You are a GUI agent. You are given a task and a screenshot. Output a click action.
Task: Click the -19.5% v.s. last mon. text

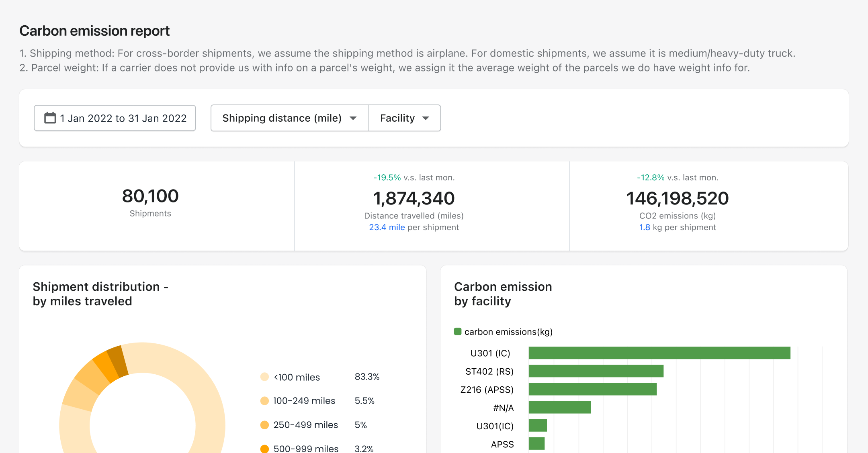(x=414, y=178)
